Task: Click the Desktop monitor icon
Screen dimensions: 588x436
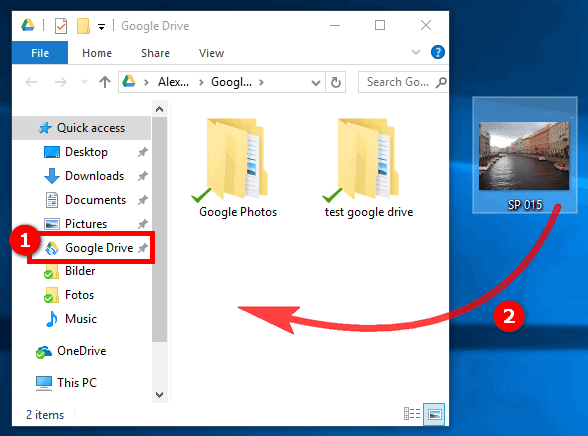Action: (52, 152)
